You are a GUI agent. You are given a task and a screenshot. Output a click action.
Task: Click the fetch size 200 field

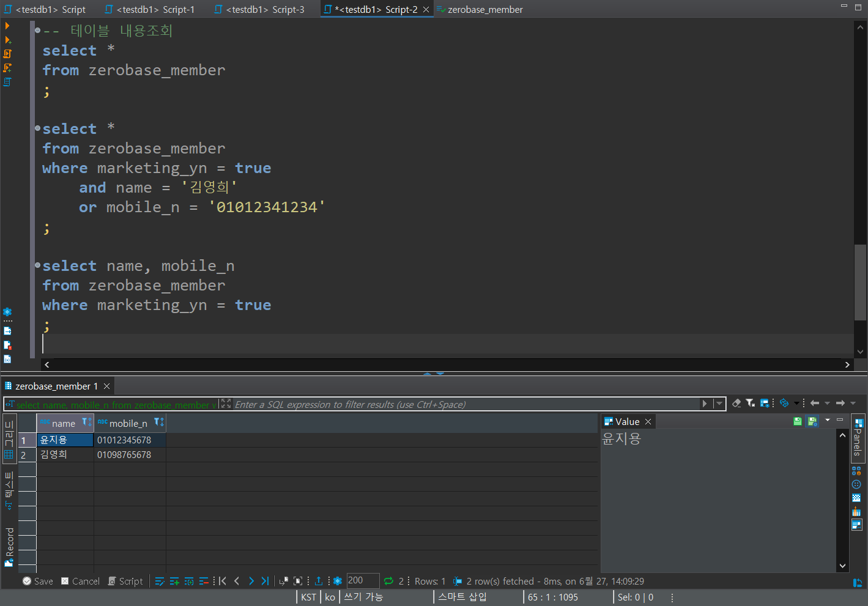363,581
